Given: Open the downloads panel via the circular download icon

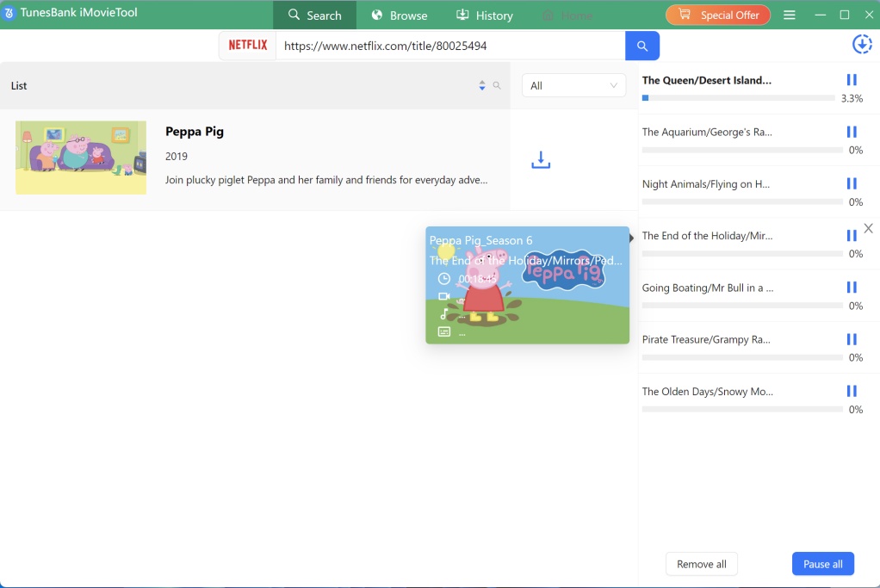Looking at the screenshot, I should tap(862, 44).
